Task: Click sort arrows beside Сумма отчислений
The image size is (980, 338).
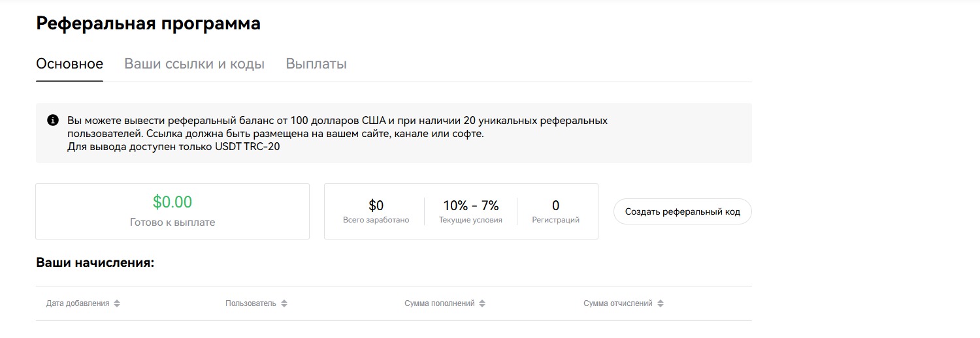Action: [x=661, y=304]
